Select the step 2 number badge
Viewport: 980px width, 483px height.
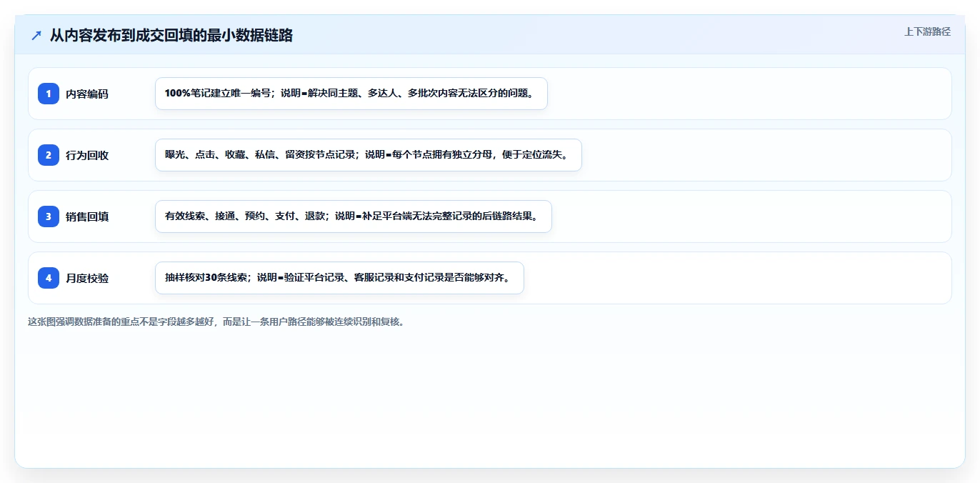point(49,155)
